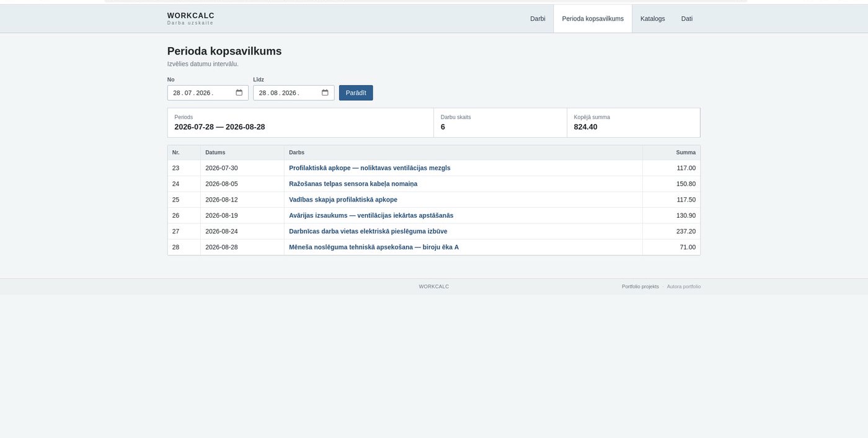The width and height of the screenshot is (868, 438).
Task: Click row number 25
Action: (x=175, y=200)
